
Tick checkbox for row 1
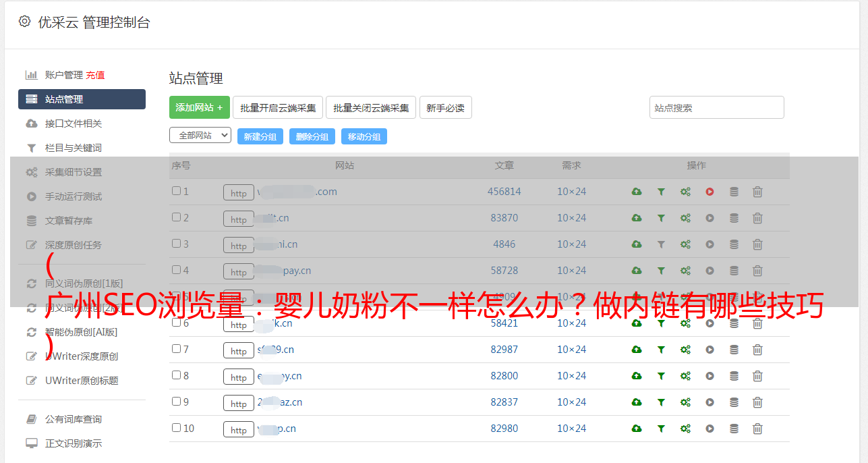[x=176, y=191]
